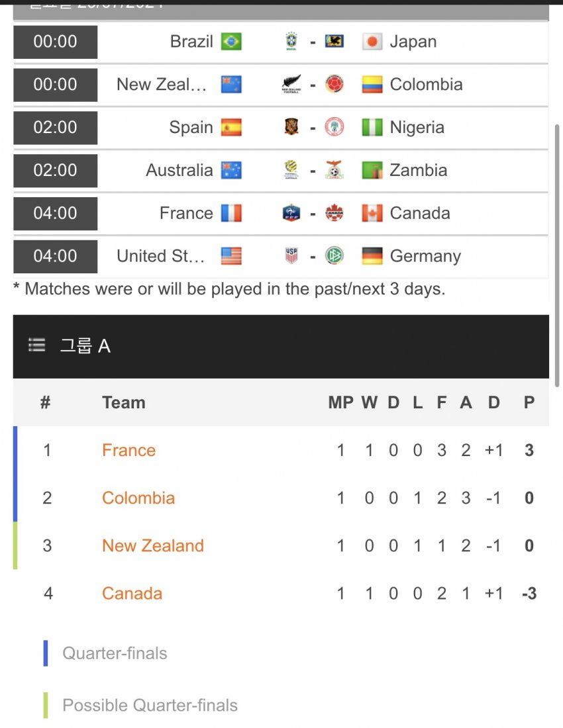Click the Germany team crest icon
The height and width of the screenshot is (728, 563).
click(334, 256)
